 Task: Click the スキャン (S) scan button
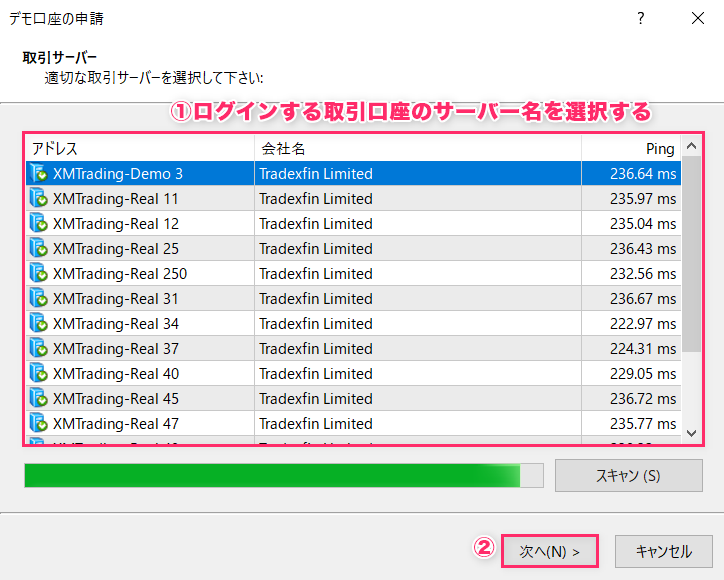[628, 475]
